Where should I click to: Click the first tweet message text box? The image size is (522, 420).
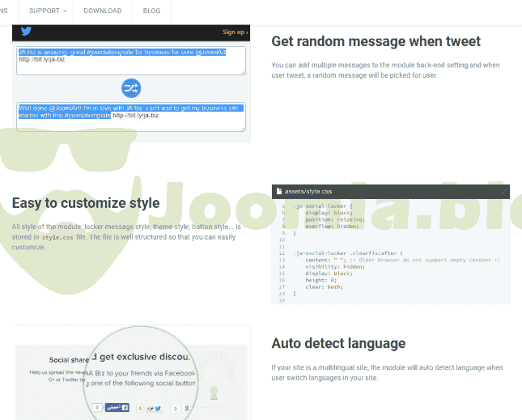131,61
